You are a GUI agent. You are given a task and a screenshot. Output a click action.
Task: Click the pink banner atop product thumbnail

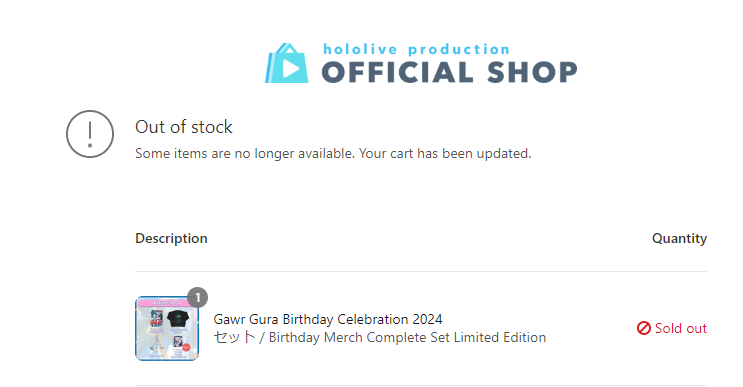pos(167,303)
